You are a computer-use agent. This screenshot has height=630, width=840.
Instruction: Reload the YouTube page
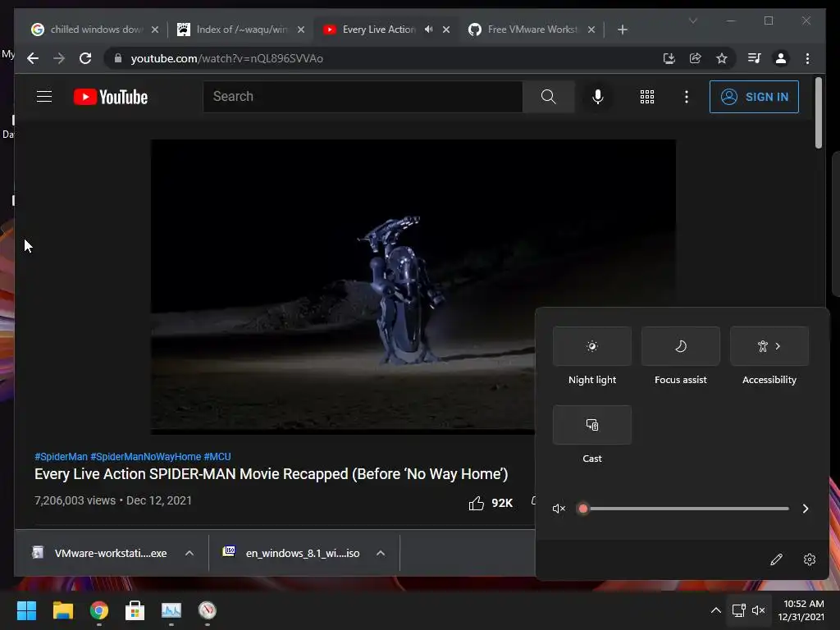tap(85, 58)
